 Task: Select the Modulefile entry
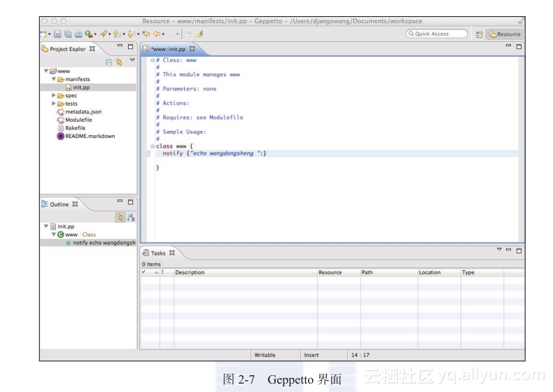[x=78, y=120]
